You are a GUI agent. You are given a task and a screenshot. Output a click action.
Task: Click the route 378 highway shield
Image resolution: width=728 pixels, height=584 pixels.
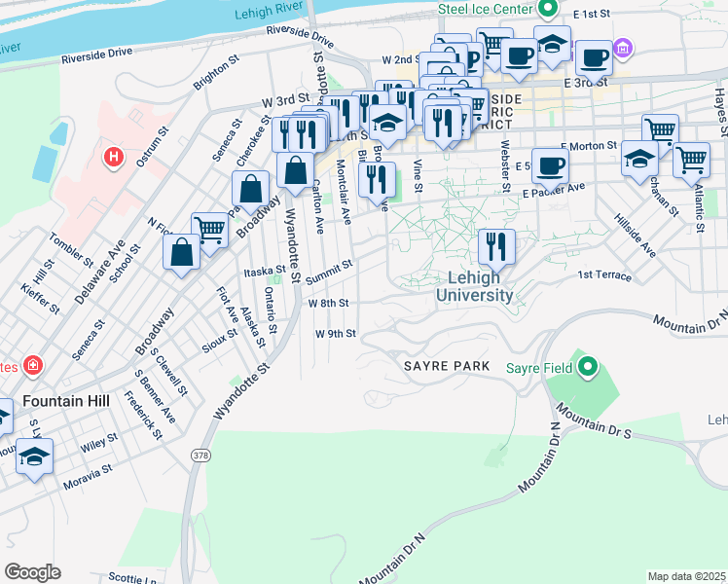[x=200, y=456]
